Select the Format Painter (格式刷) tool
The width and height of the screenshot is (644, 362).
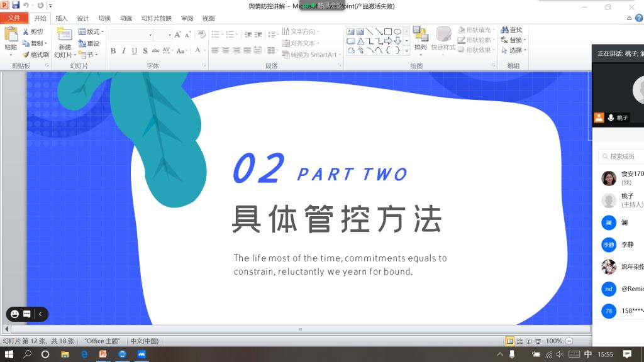(36, 55)
